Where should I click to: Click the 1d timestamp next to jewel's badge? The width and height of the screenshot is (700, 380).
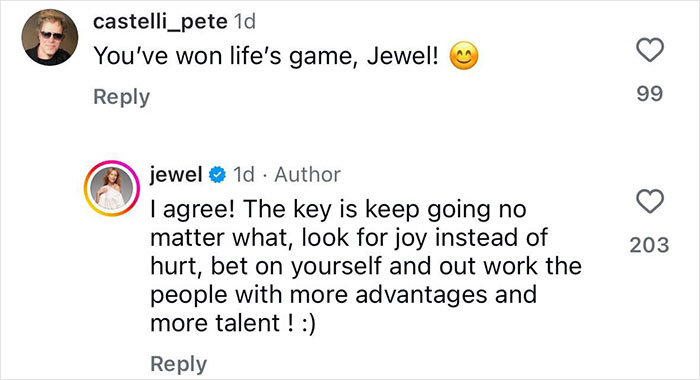click(x=244, y=175)
